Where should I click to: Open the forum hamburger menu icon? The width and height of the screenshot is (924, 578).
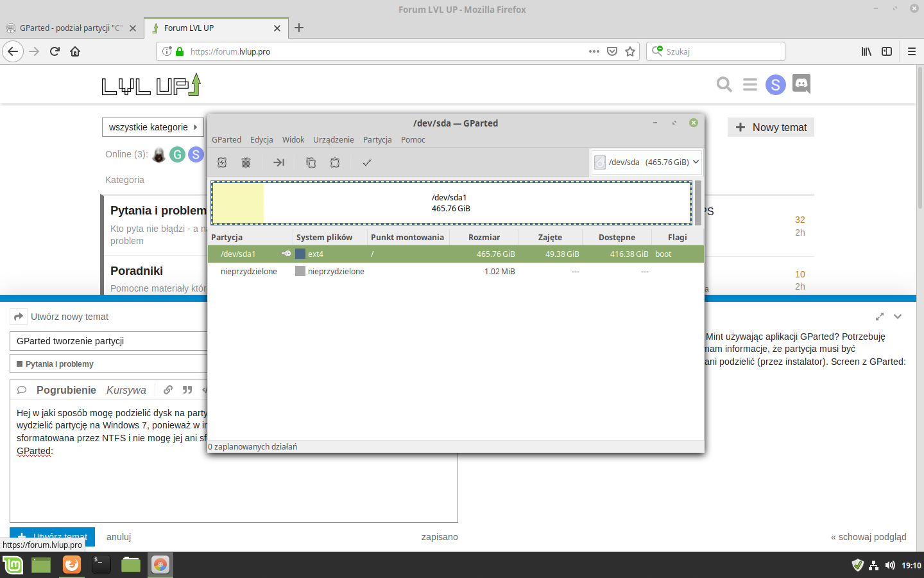click(749, 84)
